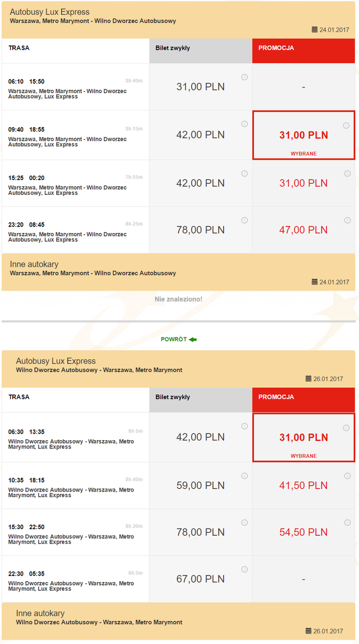Choose 47,00 PLN promo for 23:20 departure

[304, 230]
